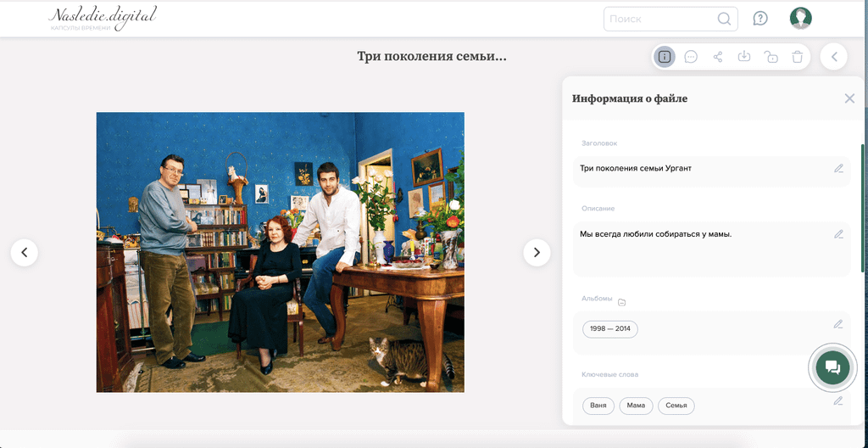Click the title text Три поколения семьи Ургант

pos(636,168)
